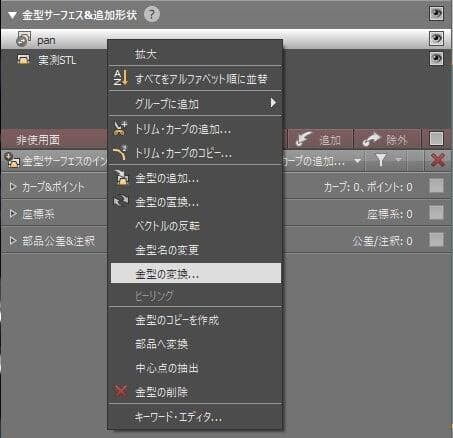Viewport: 453px width, 438px height.
Task: Collapse the 金型サーフェス&追加形状 section
Action: 12,15
